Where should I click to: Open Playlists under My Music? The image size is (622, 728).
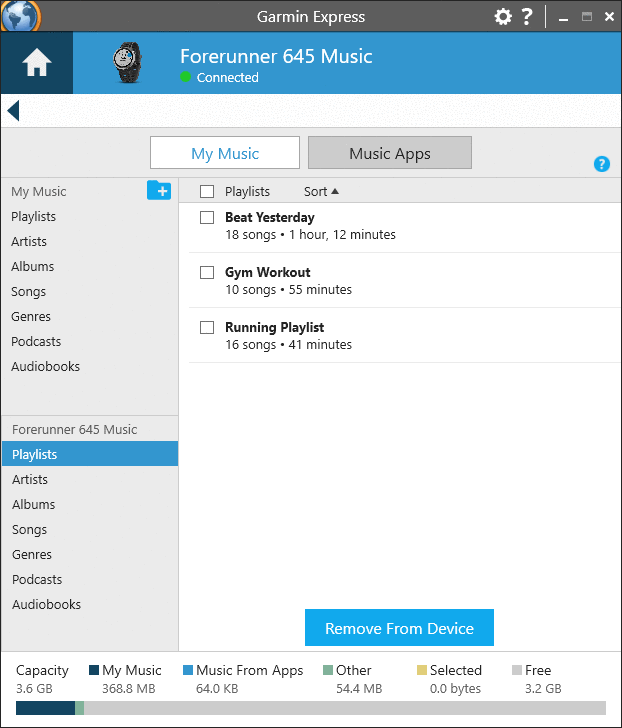point(33,216)
